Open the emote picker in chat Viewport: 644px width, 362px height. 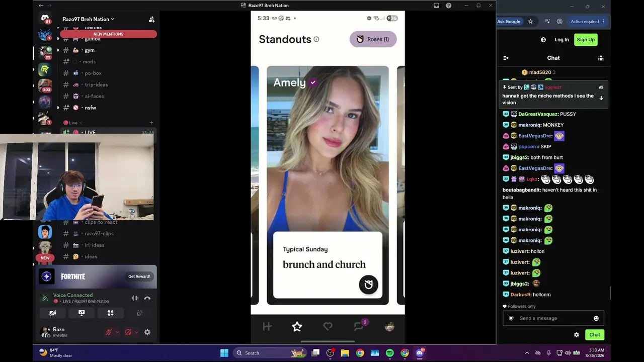click(596, 318)
